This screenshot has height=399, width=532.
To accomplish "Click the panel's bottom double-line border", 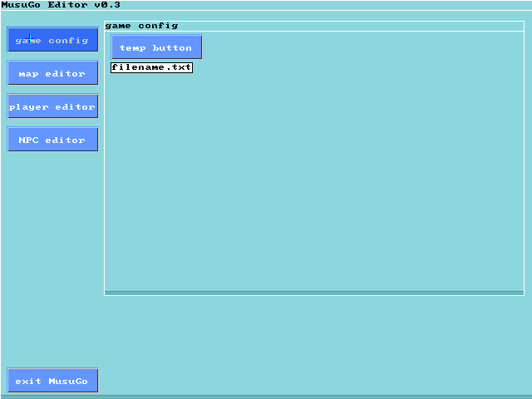I will 314,293.
